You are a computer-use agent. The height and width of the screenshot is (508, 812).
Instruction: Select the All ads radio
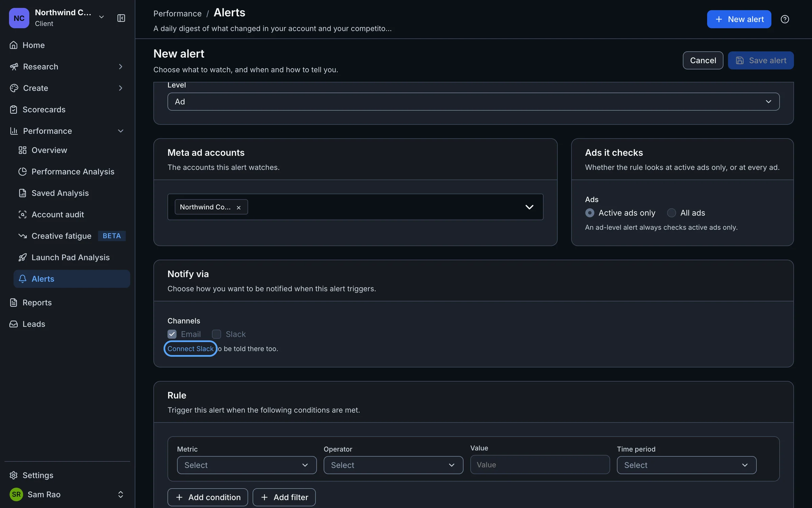(671, 213)
